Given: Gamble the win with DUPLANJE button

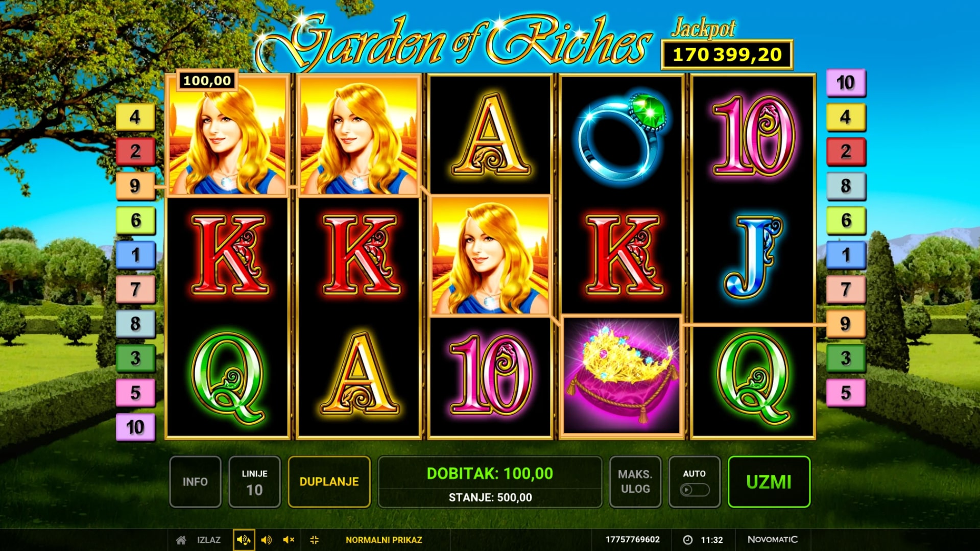Looking at the screenshot, I should 329,482.
